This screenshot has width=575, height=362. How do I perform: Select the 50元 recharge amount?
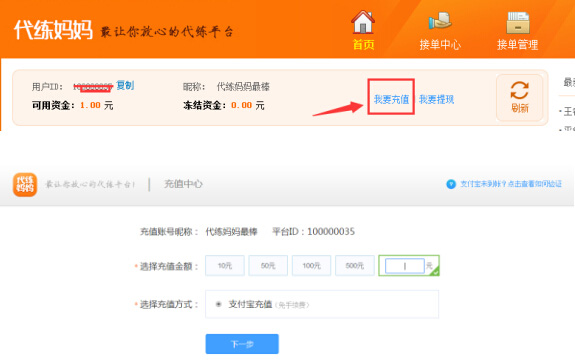pos(268,266)
